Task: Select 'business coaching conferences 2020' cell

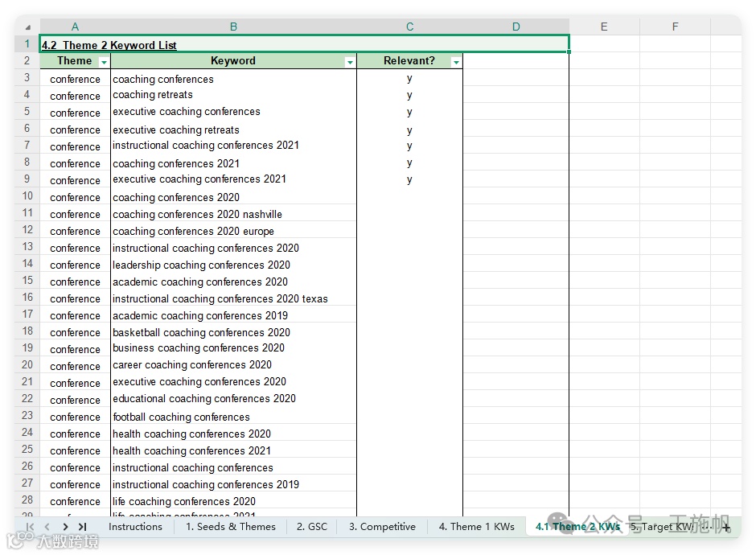Action: tap(234, 347)
